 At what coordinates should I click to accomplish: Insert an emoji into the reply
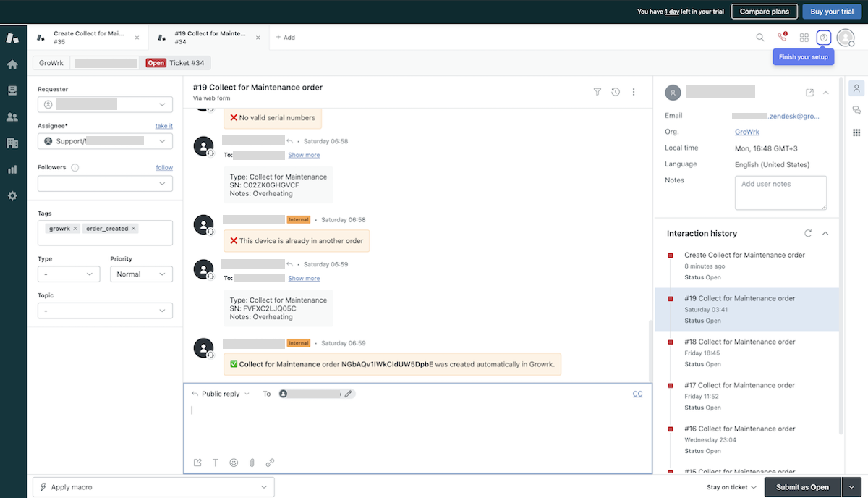pyautogui.click(x=233, y=463)
